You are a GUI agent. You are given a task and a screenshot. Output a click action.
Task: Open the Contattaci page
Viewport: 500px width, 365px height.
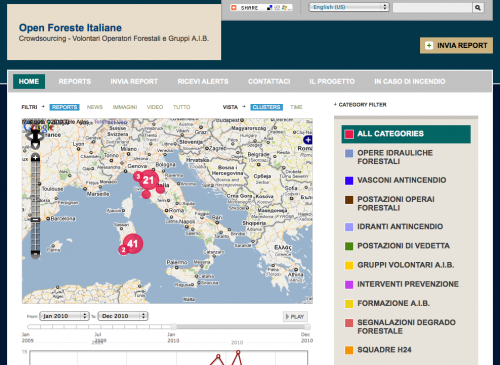tap(269, 81)
